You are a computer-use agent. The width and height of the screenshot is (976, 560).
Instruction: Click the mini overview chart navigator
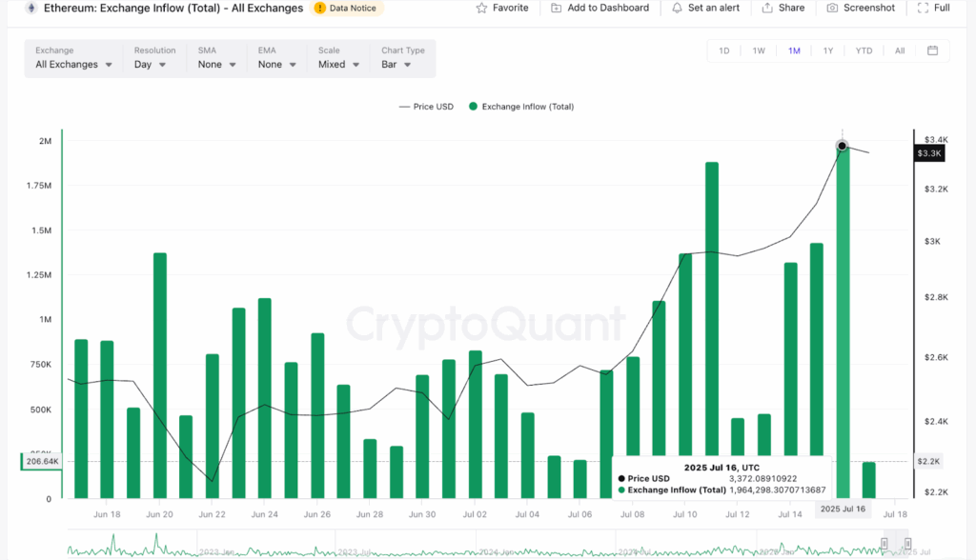488,544
